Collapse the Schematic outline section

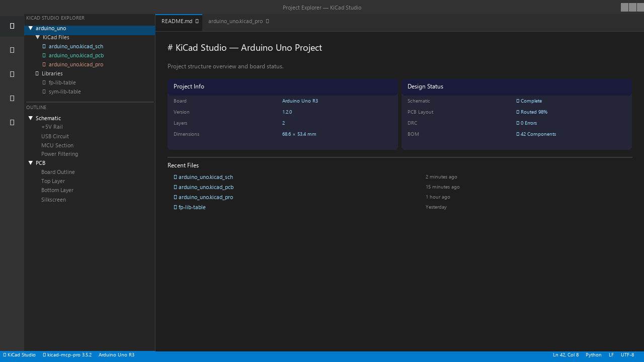click(x=31, y=118)
